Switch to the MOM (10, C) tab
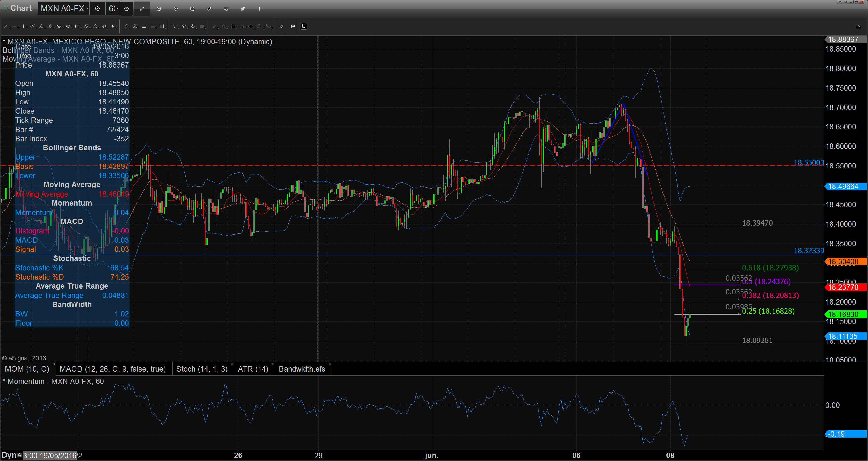Viewport: 868px width, 461px height. click(27, 369)
